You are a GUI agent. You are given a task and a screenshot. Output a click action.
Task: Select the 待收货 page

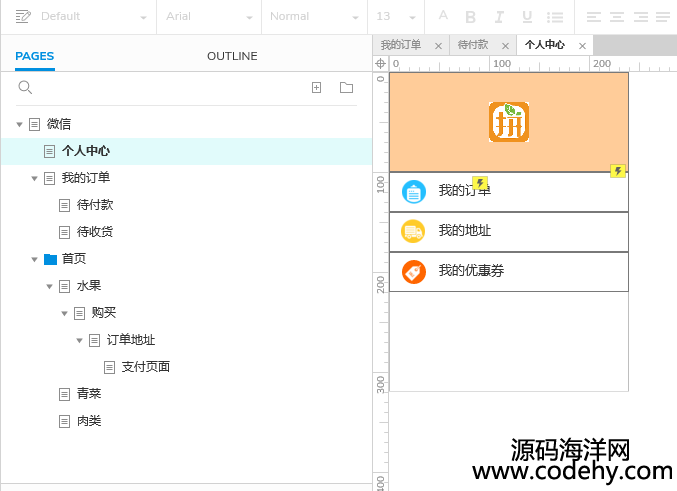95,232
